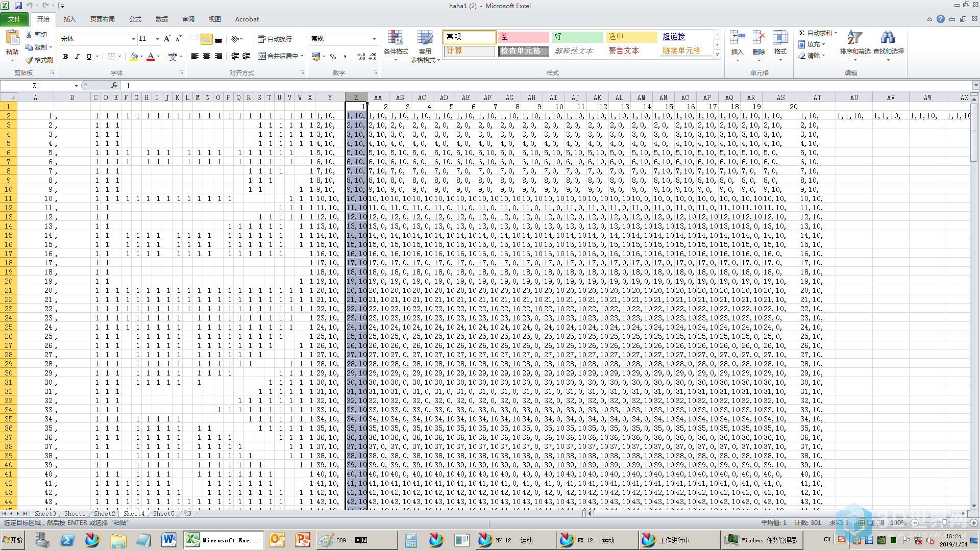Toggle center horizontal alignment
Screen dimensions: 980x551
pos(207,56)
